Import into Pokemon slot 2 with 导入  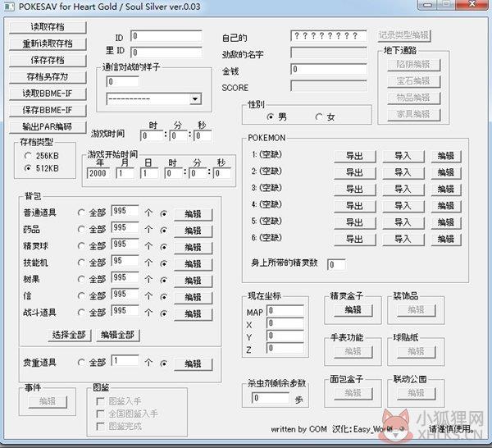coord(403,172)
